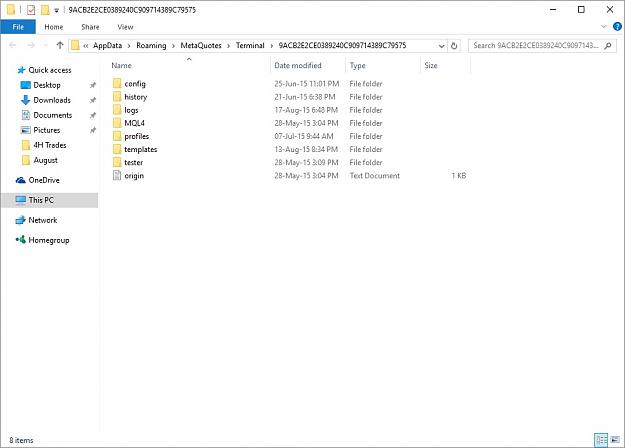Viewport: 625px width, 448px height.
Task: Open the Share ribbon tab
Action: pyautogui.click(x=90, y=27)
